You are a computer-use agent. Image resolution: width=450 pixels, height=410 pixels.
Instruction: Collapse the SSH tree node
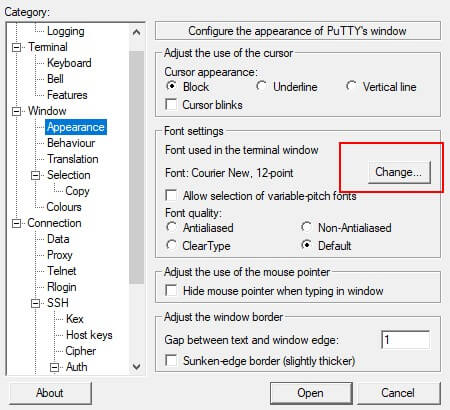coord(35,303)
